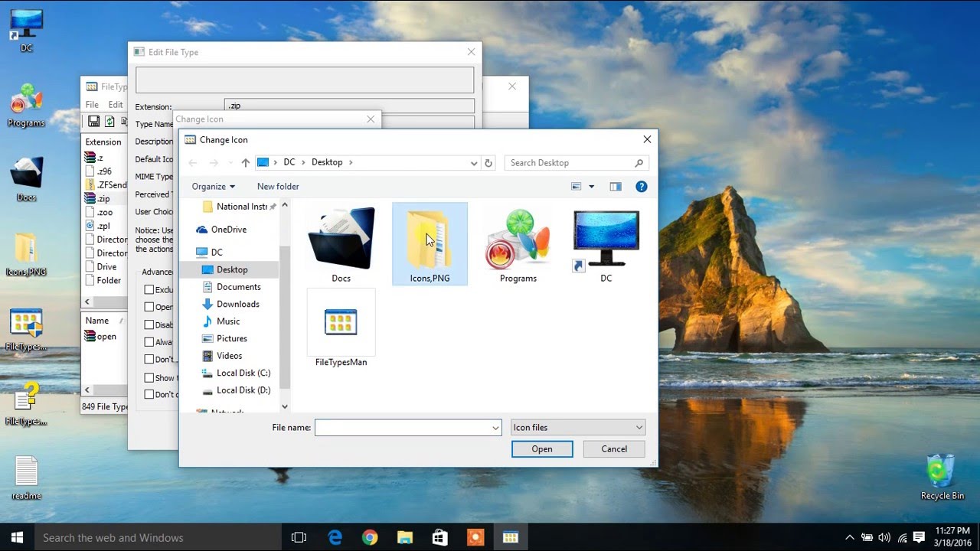980x551 pixels.
Task: Open the Edit menu in FileTypesMan
Action: 115,104
